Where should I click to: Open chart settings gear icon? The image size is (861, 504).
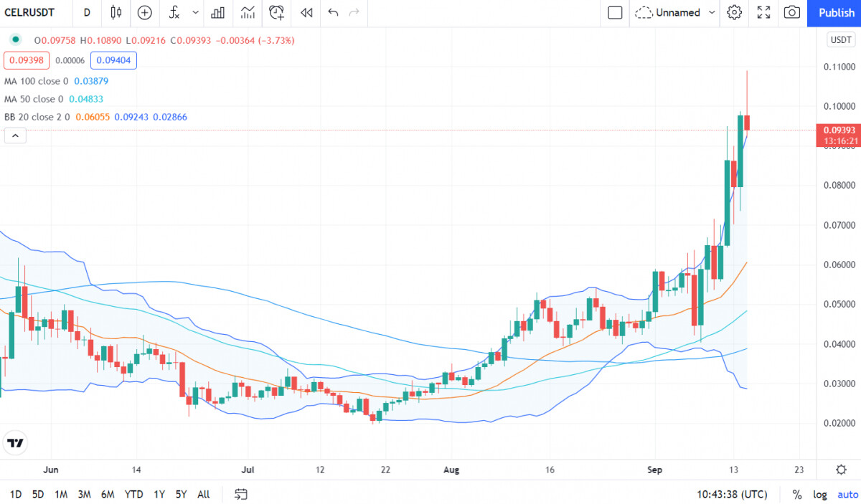tap(734, 12)
